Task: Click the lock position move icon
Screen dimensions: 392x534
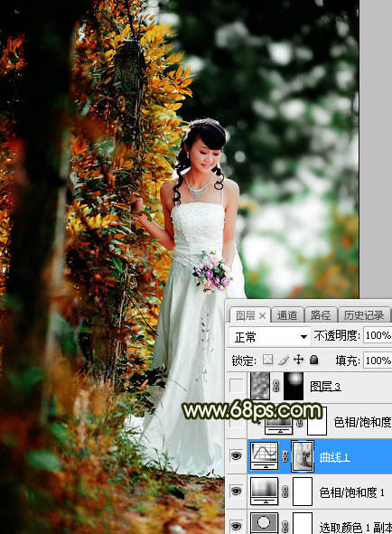Action: click(298, 360)
